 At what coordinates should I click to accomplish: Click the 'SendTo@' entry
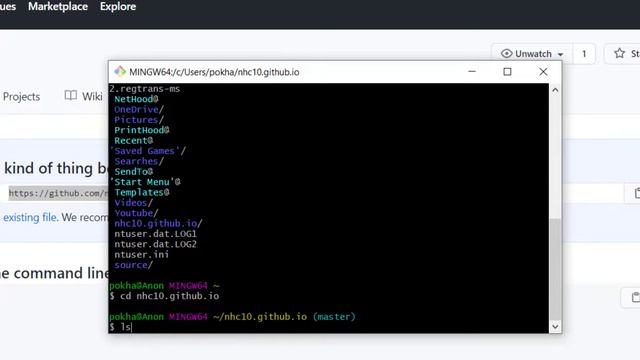pyautogui.click(x=133, y=172)
